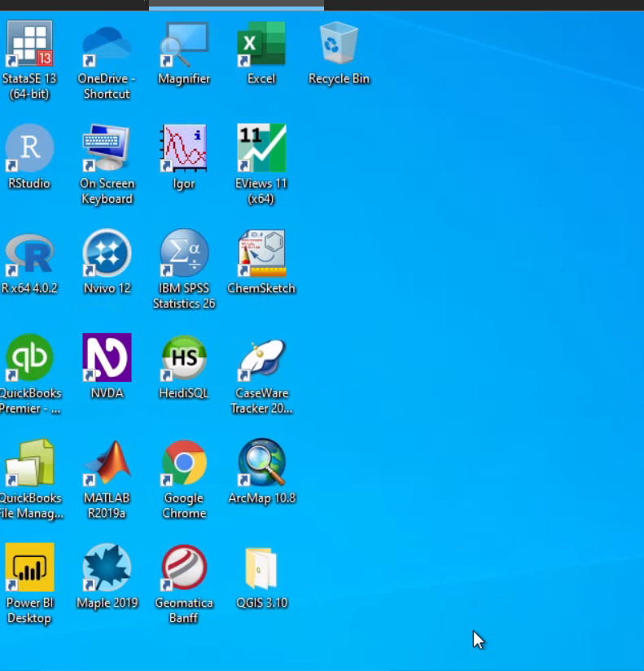Click the Maple 2019 leaf icon
The width and height of the screenshot is (644, 671).
coord(107,567)
